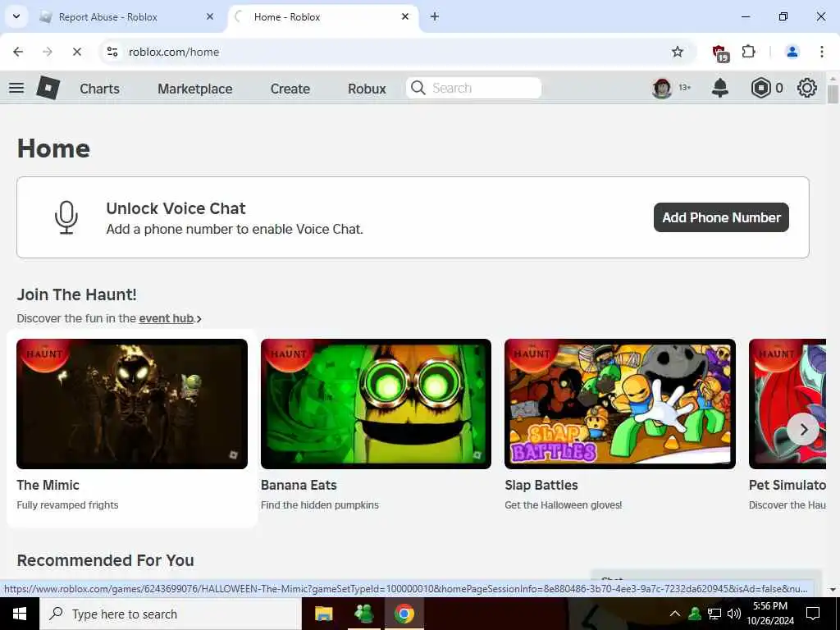
Task: Open File Explorer from the taskbar
Action: [323, 614]
